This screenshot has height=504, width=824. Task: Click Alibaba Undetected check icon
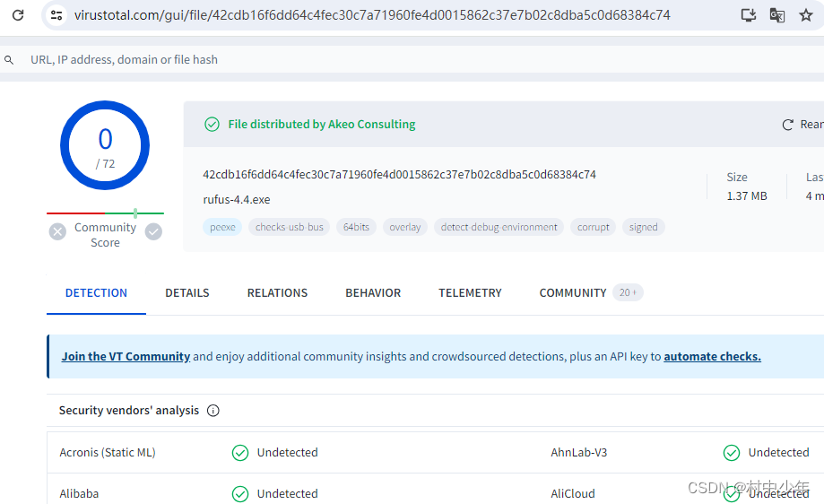click(x=240, y=494)
